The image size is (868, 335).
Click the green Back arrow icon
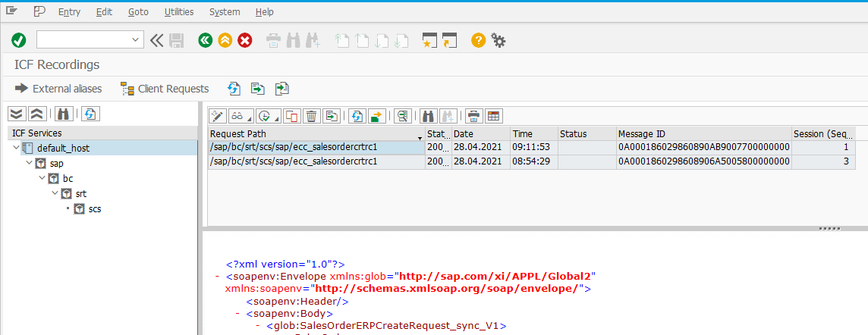[x=205, y=40]
